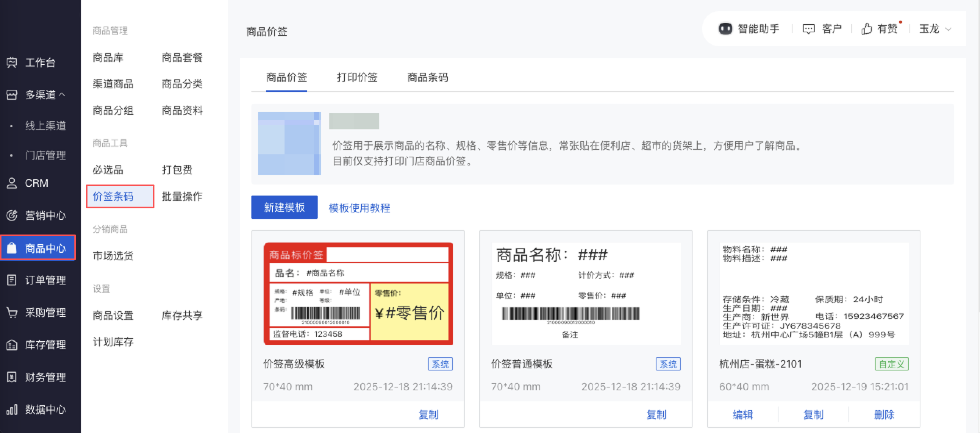Click the 智能助手 robot icon
This screenshot has width=980, height=433.
pos(725,29)
